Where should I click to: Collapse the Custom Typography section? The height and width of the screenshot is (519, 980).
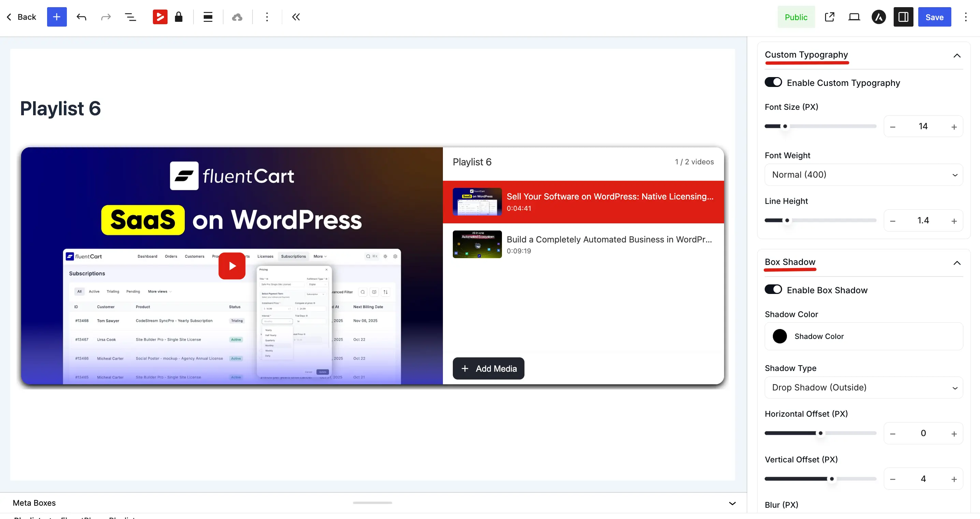click(x=957, y=56)
